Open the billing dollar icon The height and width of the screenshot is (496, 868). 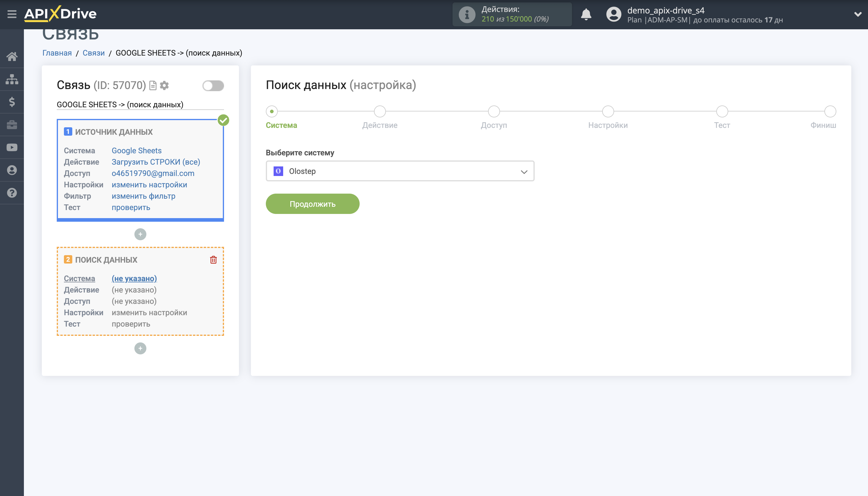pyautogui.click(x=12, y=102)
